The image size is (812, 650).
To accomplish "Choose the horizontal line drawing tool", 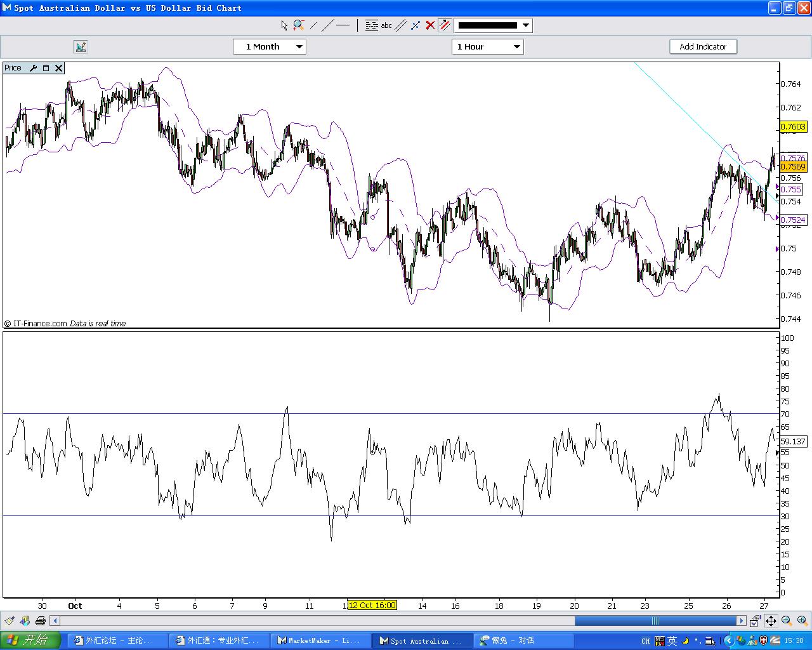I will click(x=343, y=25).
